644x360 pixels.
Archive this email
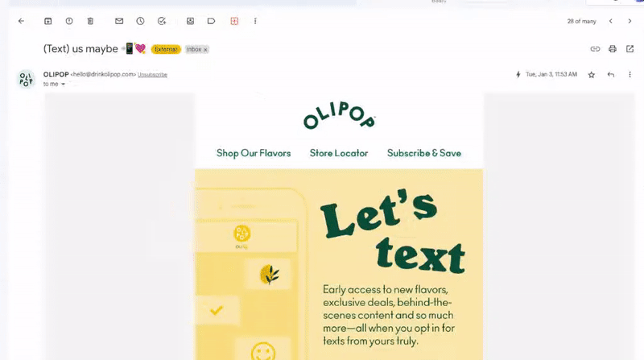(x=48, y=21)
